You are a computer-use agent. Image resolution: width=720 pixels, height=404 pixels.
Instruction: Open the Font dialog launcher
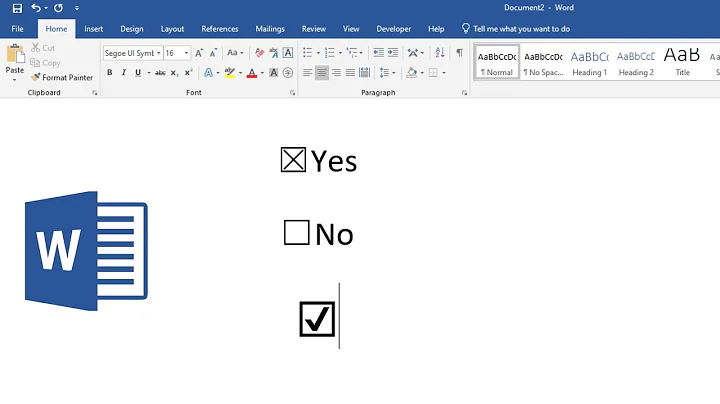[x=292, y=93]
